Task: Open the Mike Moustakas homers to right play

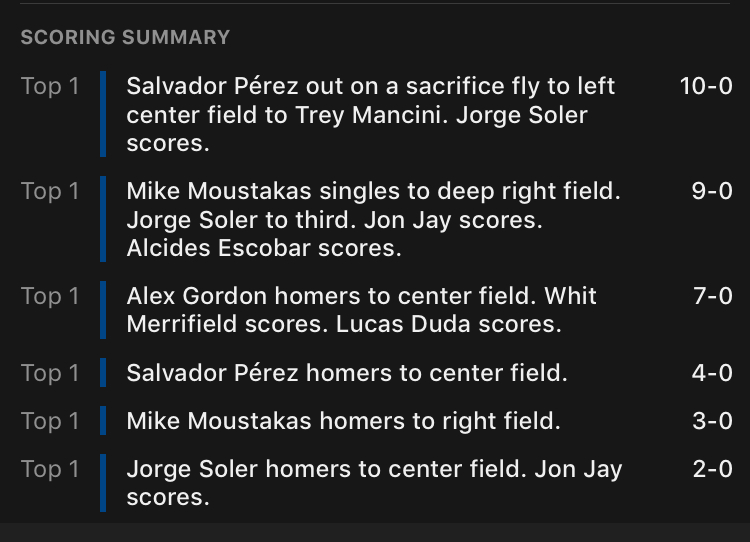Action: [343, 420]
